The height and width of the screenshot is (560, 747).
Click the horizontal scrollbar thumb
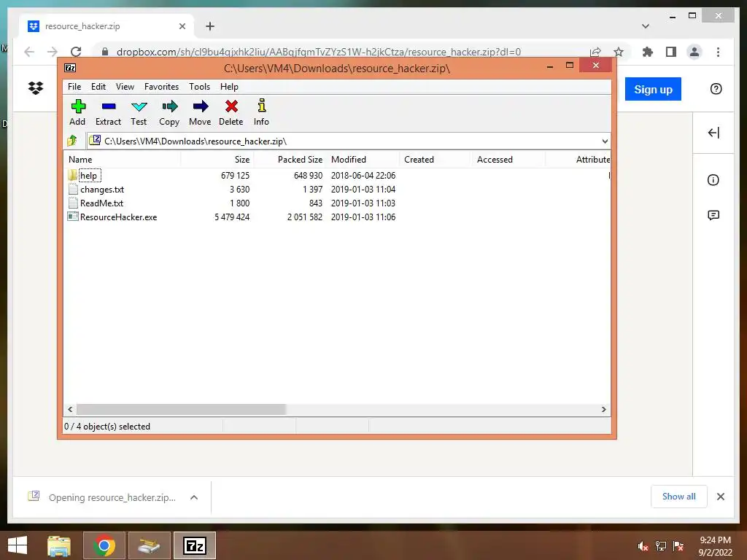point(181,410)
